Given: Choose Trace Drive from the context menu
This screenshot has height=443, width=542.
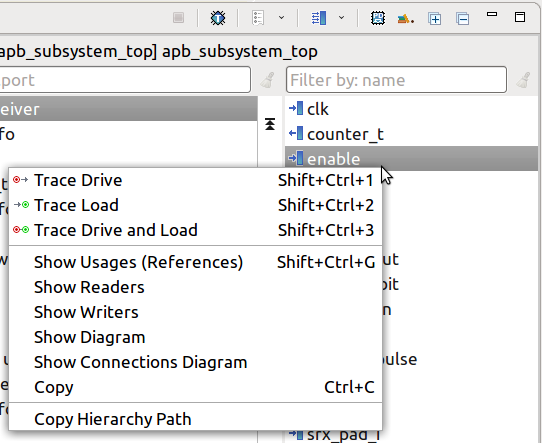Looking at the screenshot, I should [x=195, y=180].
